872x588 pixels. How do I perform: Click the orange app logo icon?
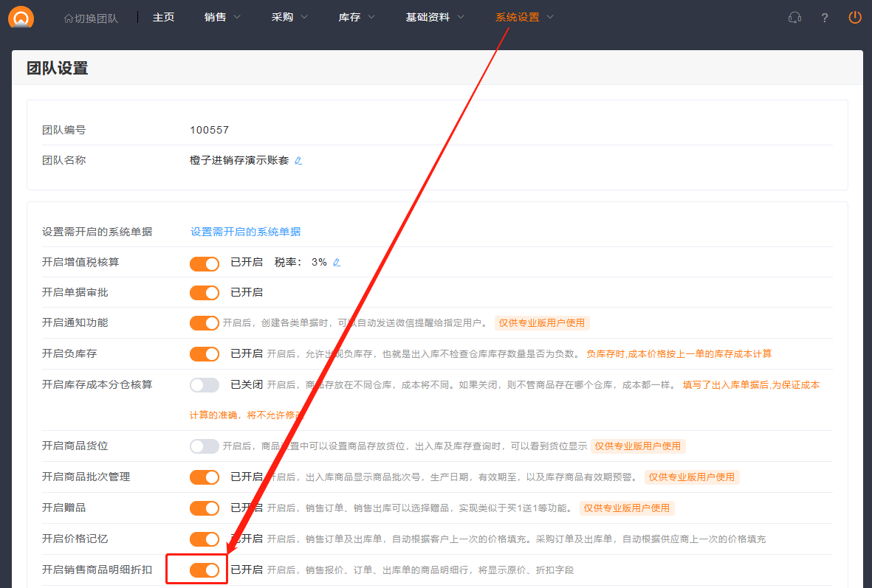click(x=21, y=17)
